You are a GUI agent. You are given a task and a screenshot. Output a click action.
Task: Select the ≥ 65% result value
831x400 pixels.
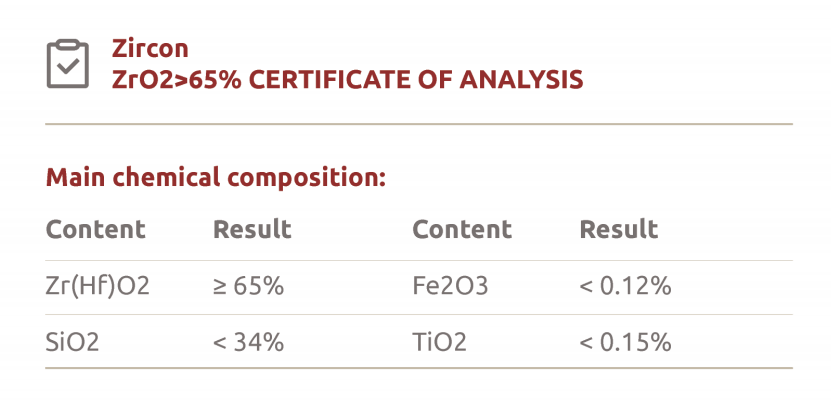coord(249,286)
